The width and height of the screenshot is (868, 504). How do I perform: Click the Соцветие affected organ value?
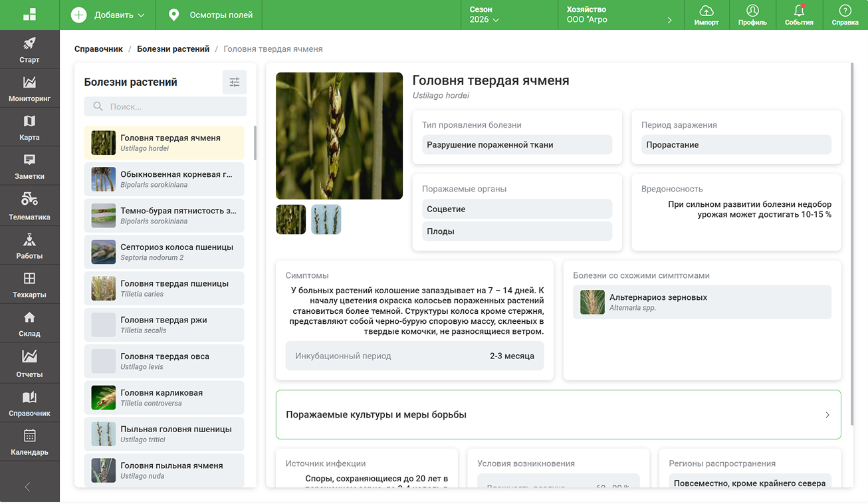(517, 209)
